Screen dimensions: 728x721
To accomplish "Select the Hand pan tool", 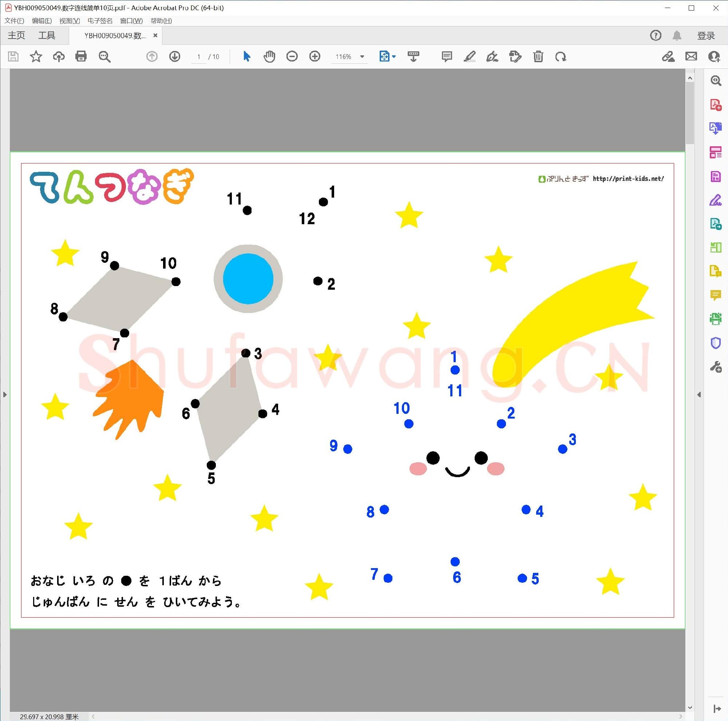I will click(x=269, y=56).
